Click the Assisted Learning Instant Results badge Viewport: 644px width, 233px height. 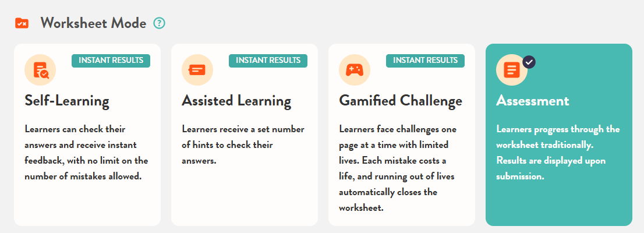[x=268, y=61]
